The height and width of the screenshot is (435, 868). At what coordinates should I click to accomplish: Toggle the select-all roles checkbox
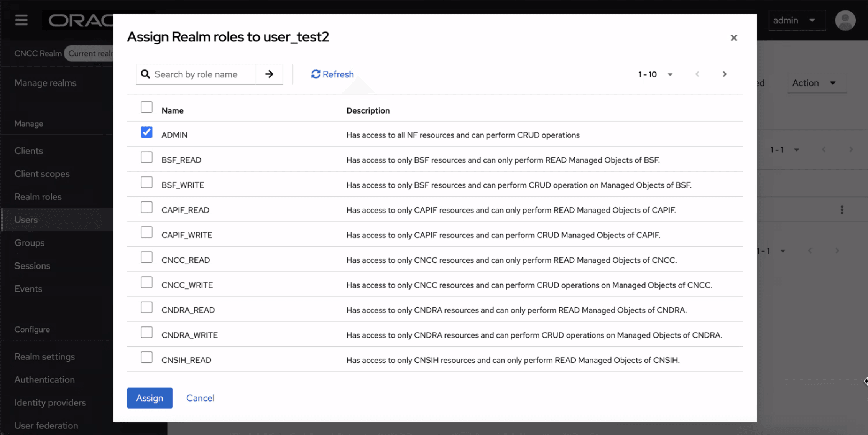[x=146, y=107]
